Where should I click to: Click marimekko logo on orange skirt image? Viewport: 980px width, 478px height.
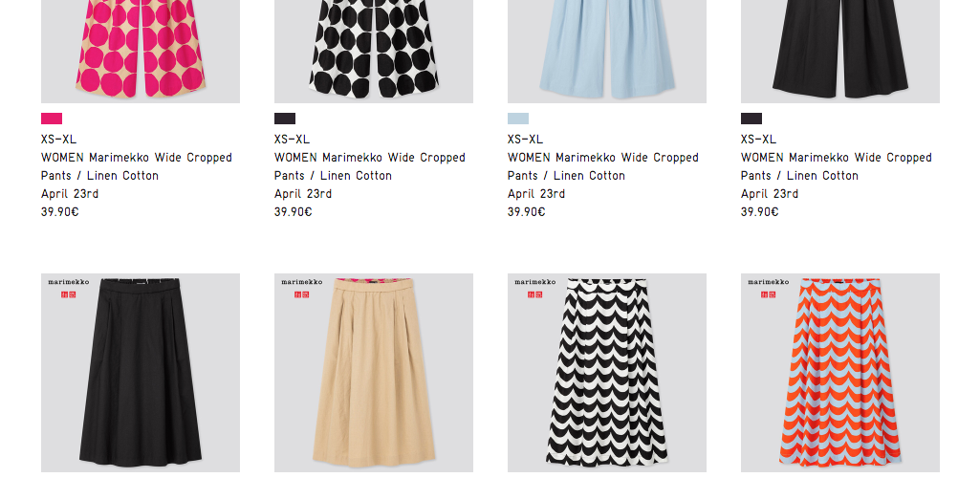pyautogui.click(x=768, y=282)
